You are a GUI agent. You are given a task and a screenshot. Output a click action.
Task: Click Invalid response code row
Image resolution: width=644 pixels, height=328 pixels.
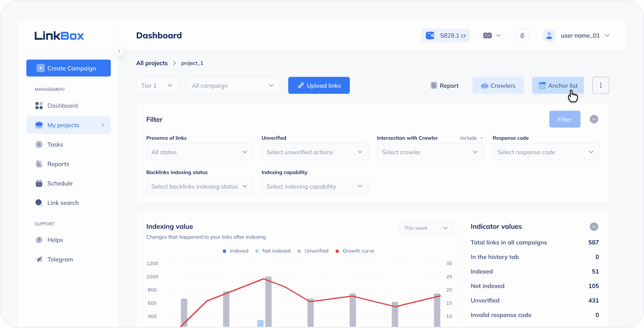(x=535, y=315)
